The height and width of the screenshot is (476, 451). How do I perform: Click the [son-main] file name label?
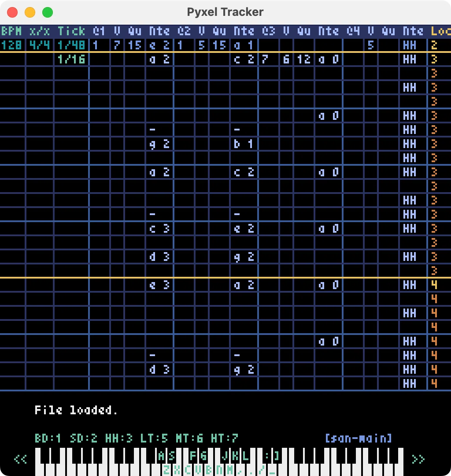359,438
